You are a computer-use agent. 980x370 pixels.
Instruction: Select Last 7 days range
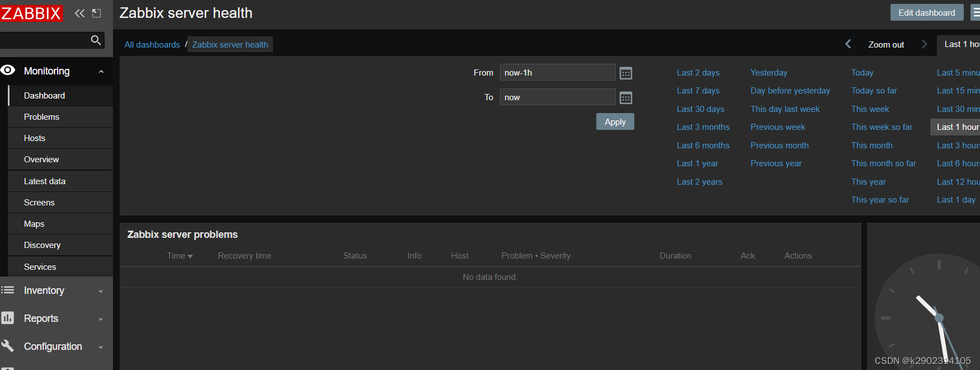[x=698, y=91]
